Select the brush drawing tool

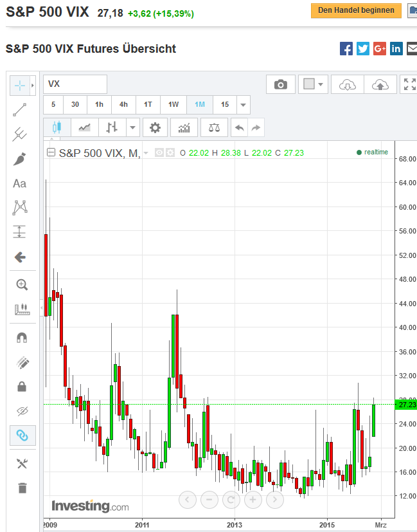(x=20, y=159)
